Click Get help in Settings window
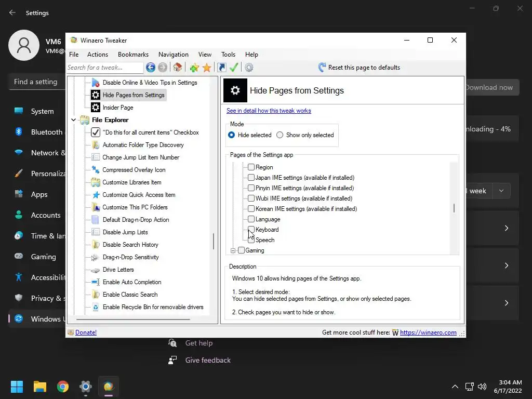 click(x=199, y=343)
